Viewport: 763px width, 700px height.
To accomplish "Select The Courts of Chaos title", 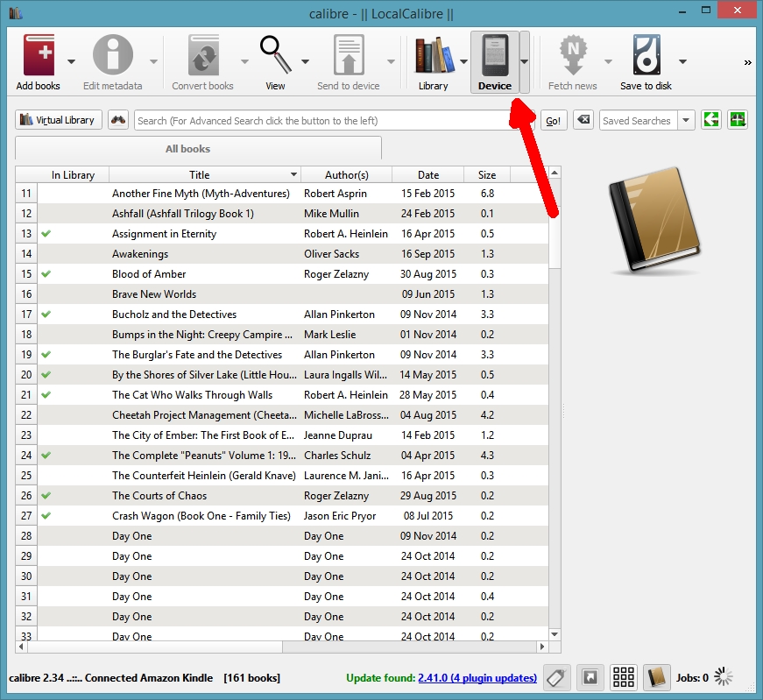I will [159, 496].
